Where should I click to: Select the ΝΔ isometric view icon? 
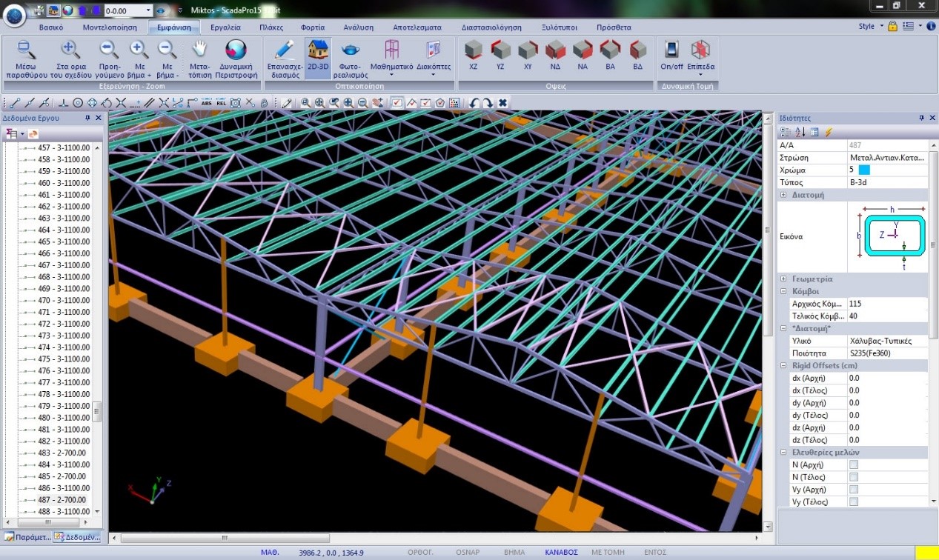coord(554,50)
